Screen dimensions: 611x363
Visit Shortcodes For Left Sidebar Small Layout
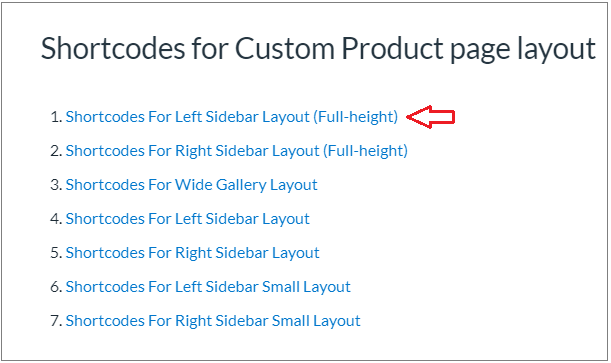click(x=208, y=287)
